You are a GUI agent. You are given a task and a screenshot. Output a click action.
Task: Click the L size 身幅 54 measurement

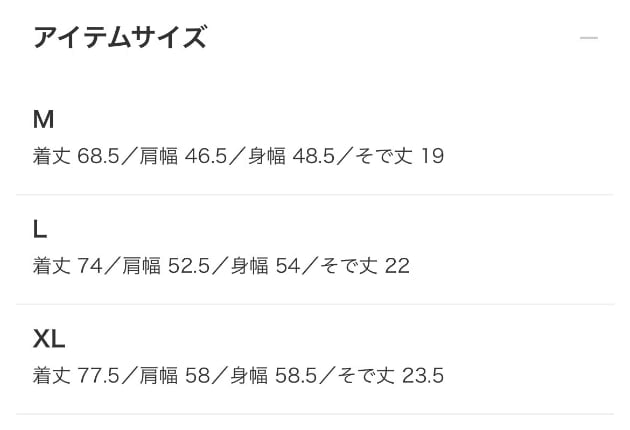(x=266, y=266)
